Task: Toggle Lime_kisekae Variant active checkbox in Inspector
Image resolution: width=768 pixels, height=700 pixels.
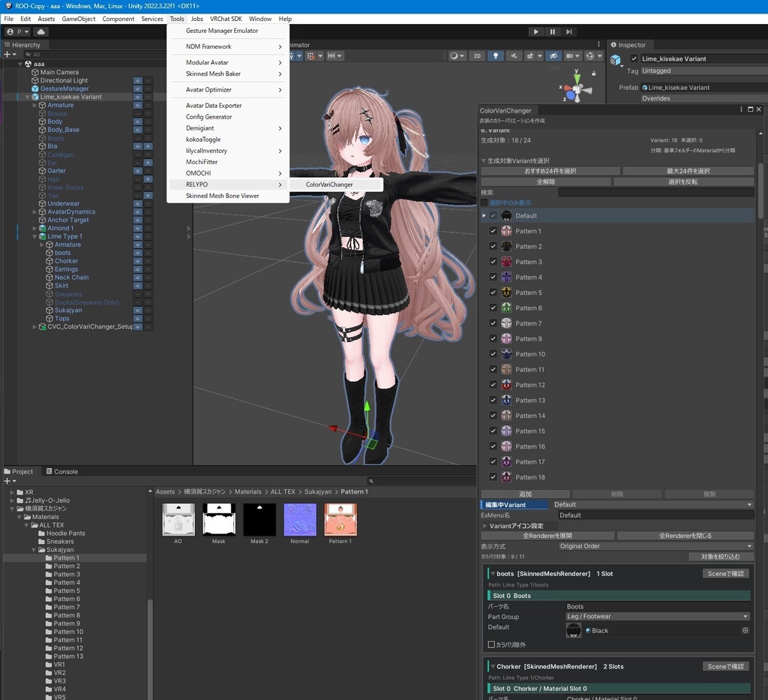Action: pos(634,59)
